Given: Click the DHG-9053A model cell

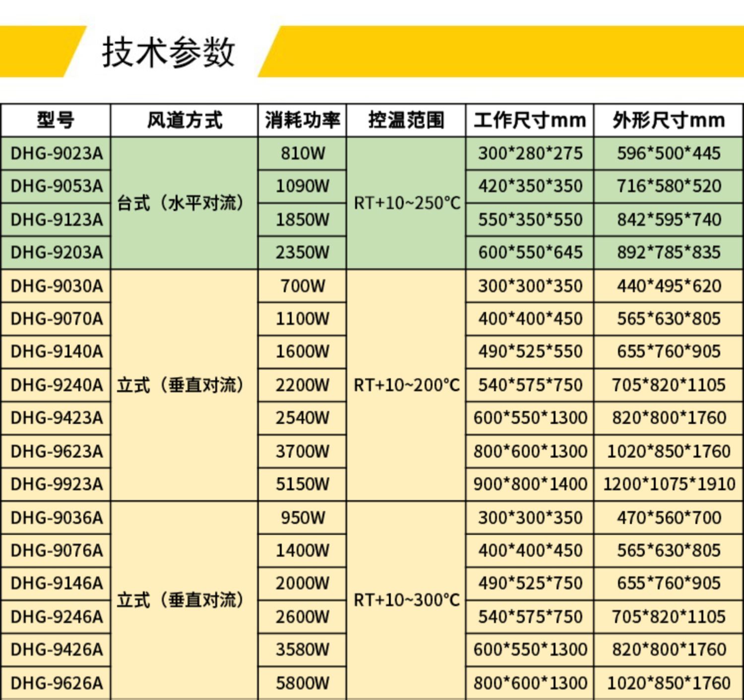Looking at the screenshot, I should [56, 186].
